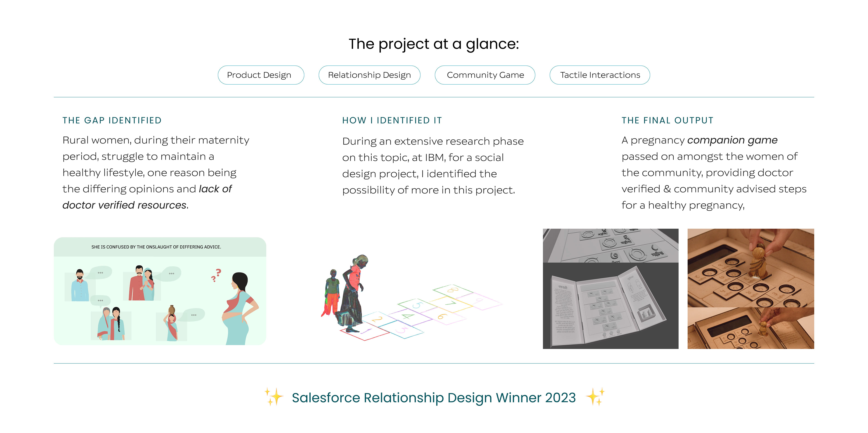The height and width of the screenshot is (433, 868).
Task: Click the two women with braid illustration
Action: coord(111,323)
